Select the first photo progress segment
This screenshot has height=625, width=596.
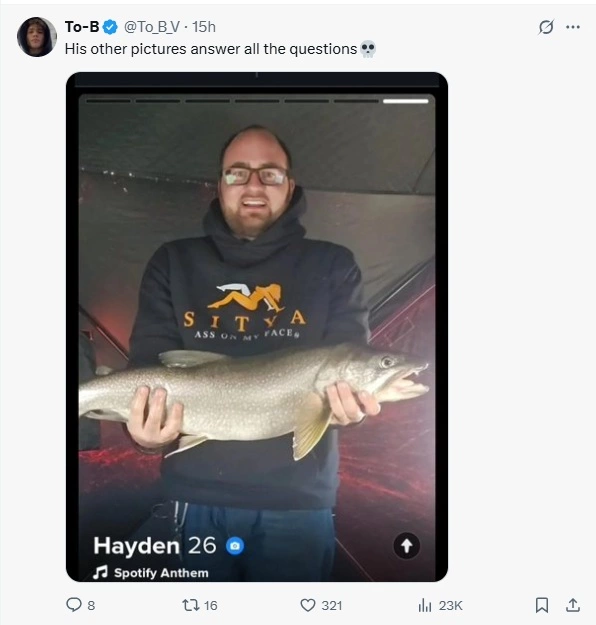tap(108, 101)
